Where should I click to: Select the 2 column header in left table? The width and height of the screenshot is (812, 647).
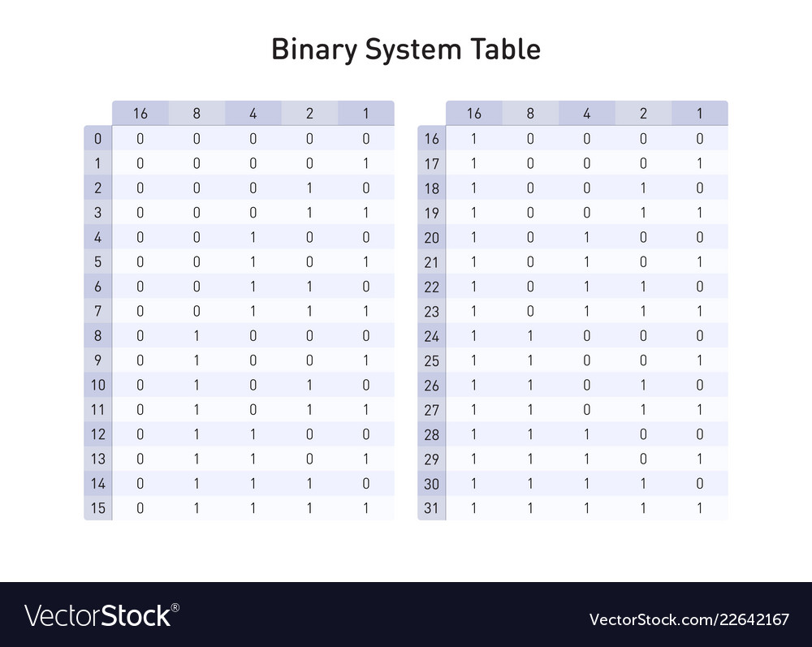309,114
